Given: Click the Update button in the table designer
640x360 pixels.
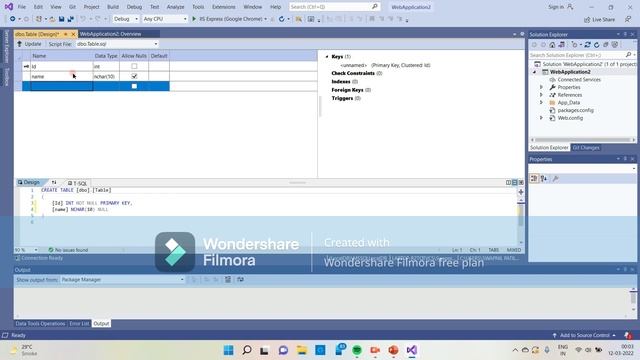Looking at the screenshot, I should (29, 44).
